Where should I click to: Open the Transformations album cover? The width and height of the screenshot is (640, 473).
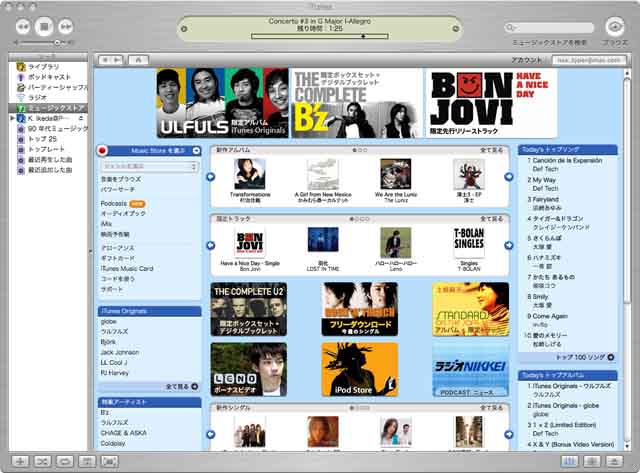click(x=250, y=174)
